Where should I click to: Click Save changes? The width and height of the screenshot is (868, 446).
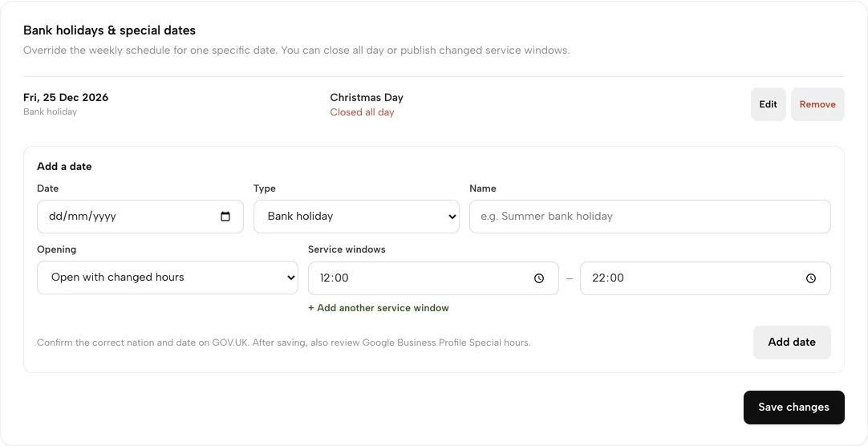click(794, 407)
